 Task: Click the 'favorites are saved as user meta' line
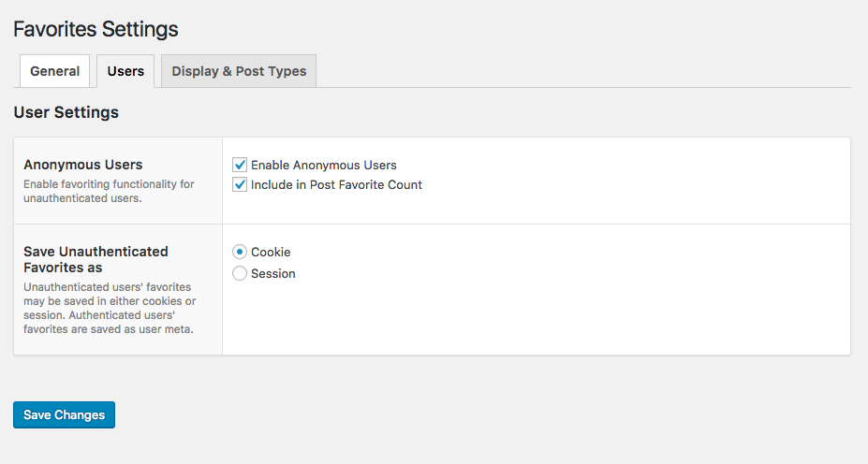[108, 328]
